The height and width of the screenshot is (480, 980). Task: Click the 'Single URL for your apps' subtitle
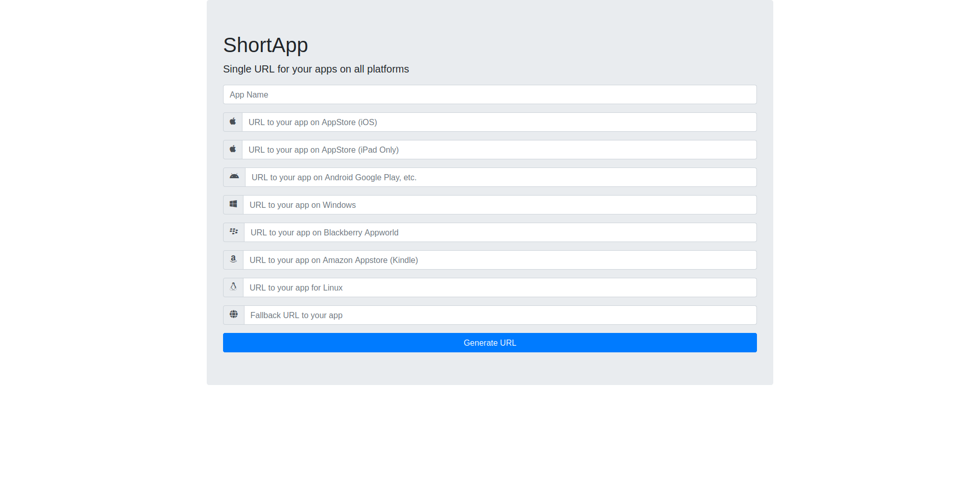point(316,69)
